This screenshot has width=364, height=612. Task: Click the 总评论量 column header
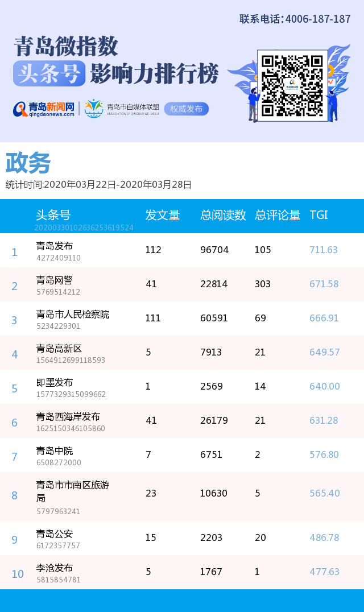click(278, 215)
